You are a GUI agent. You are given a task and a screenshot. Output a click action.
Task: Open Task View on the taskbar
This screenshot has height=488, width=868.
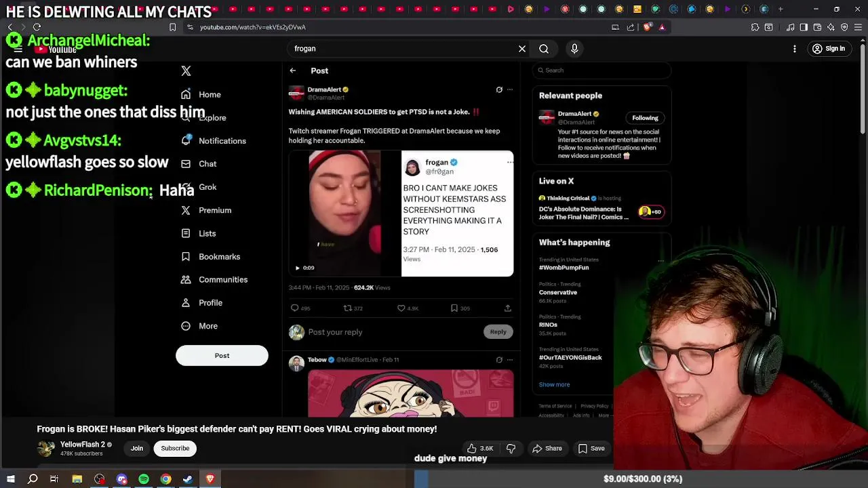coord(54,479)
